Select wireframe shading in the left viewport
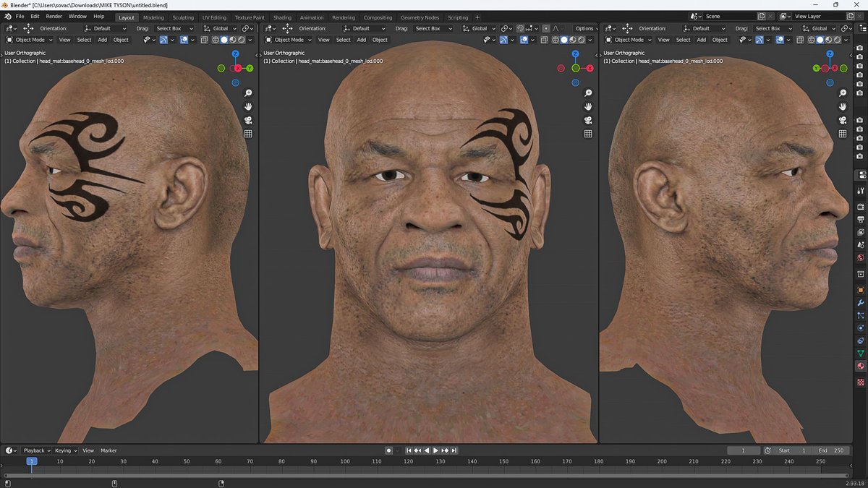The width and height of the screenshot is (868, 488). pyautogui.click(x=215, y=40)
